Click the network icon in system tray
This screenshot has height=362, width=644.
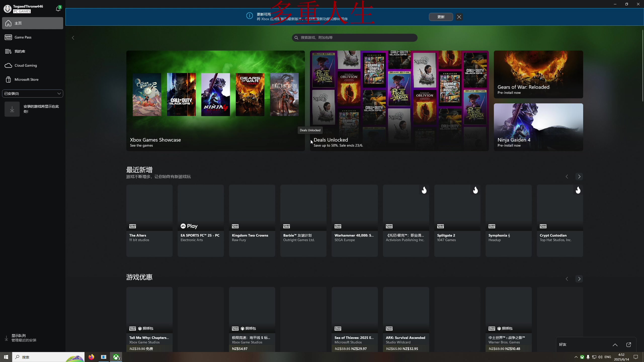coord(594,357)
